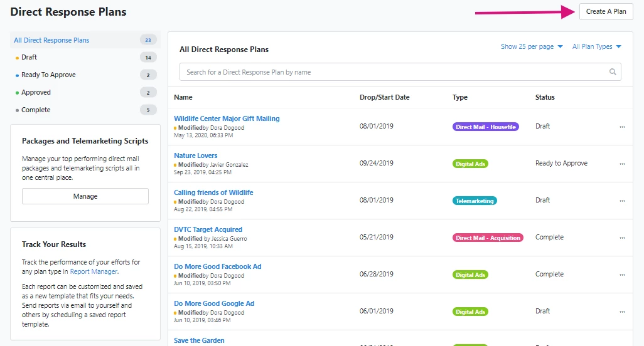Open more options for Calling friends of Wildlife
Screen dimensions: 644x346
pyautogui.click(x=622, y=201)
